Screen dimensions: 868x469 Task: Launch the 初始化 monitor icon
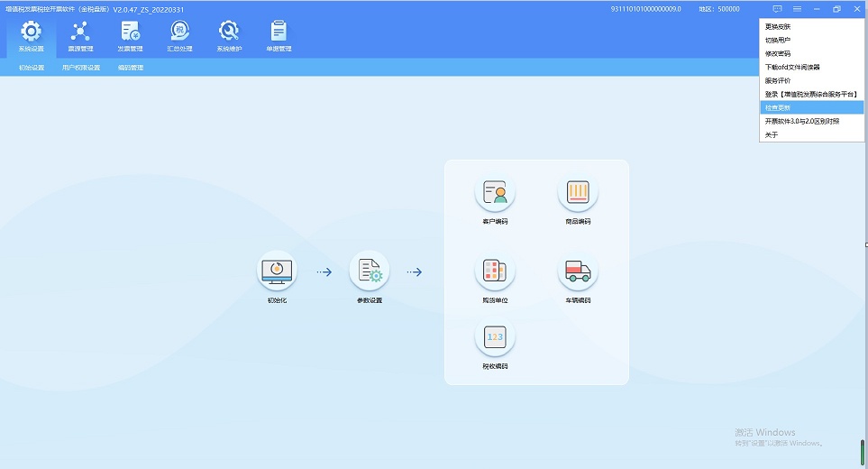coord(277,271)
